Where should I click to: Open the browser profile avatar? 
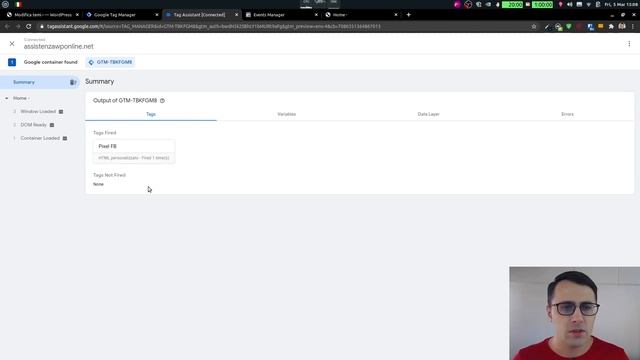click(622, 27)
